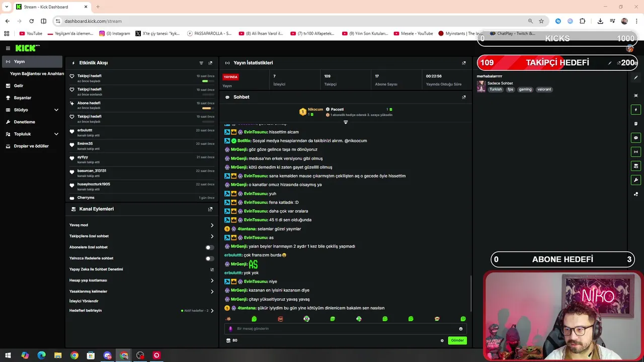This screenshot has width=644, height=362.
Task: Click the Sadece Sohbet category thumbnail
Action: (x=481, y=86)
